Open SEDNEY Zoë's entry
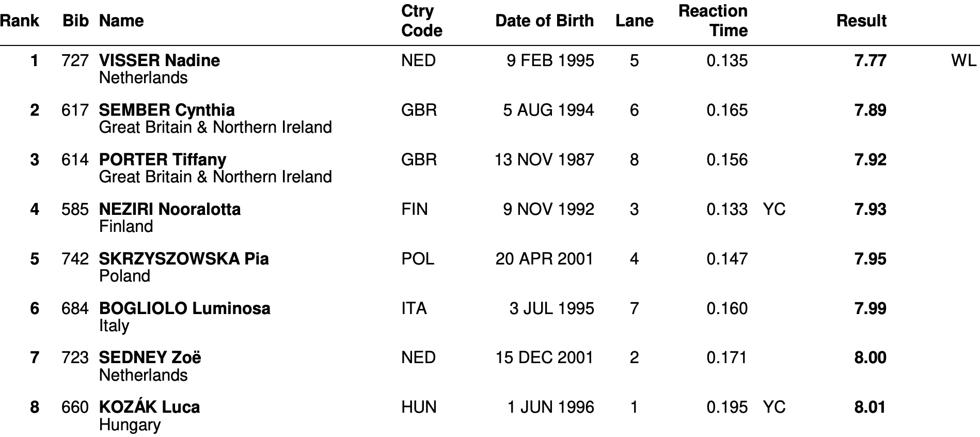Image resolution: width=980 pixels, height=437 pixels. [x=150, y=357]
